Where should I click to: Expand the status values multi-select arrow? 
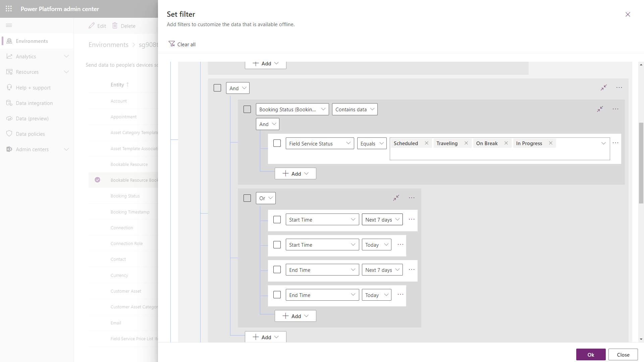[603, 143]
